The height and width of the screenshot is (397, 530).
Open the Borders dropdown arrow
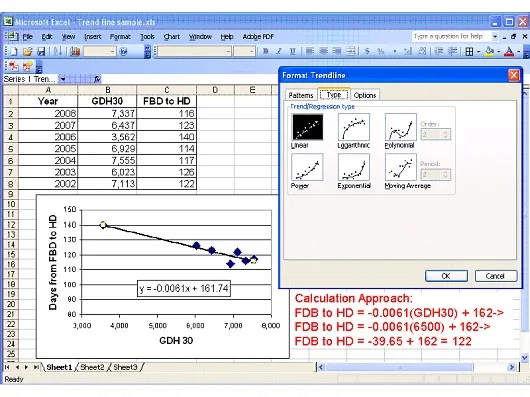coord(479,52)
